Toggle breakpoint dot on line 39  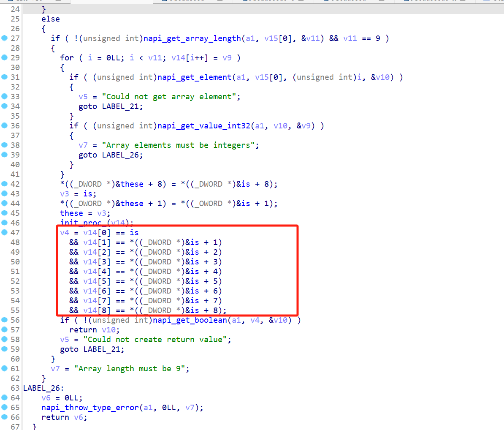(5, 154)
